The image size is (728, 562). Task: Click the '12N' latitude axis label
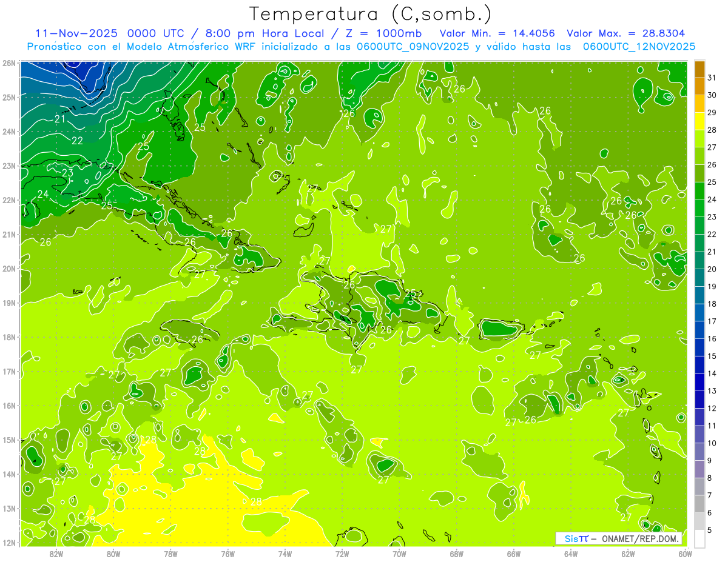click(9, 543)
